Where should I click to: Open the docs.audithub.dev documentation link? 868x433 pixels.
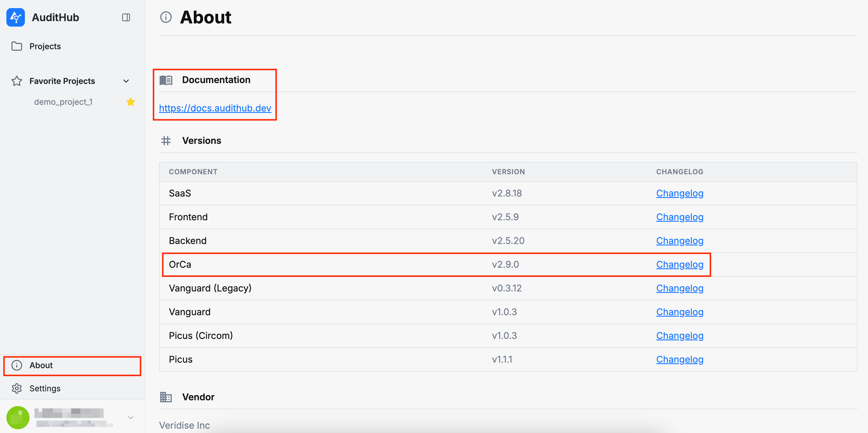(x=215, y=108)
